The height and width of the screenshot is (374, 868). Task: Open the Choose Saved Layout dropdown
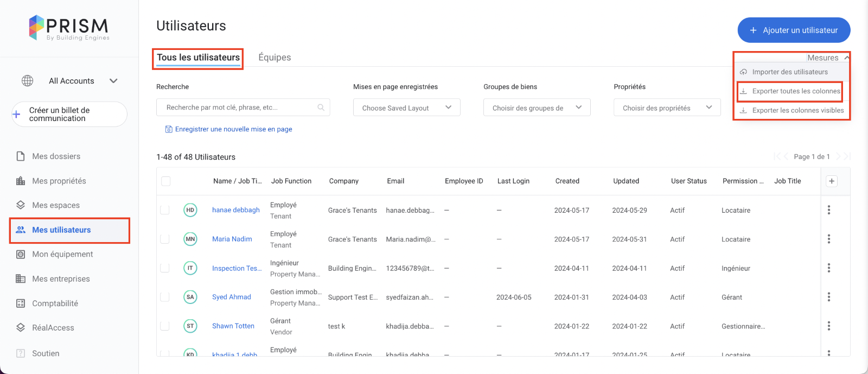click(x=406, y=107)
